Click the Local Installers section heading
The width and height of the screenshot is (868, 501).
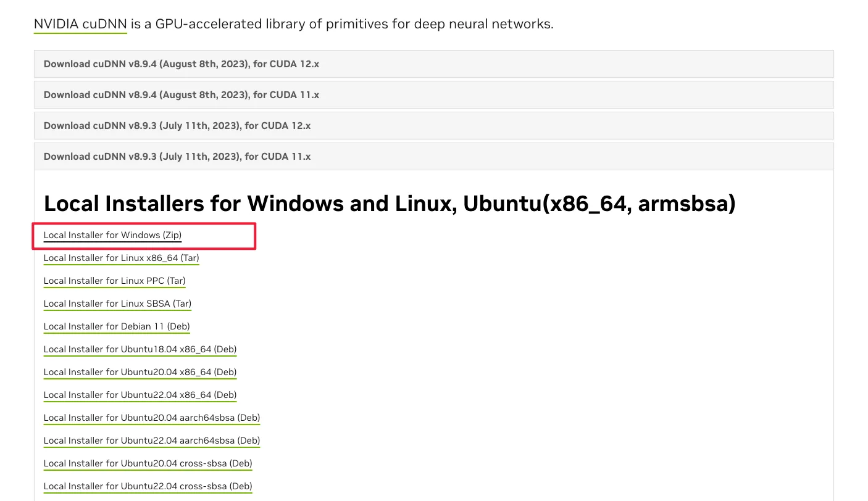(x=389, y=203)
